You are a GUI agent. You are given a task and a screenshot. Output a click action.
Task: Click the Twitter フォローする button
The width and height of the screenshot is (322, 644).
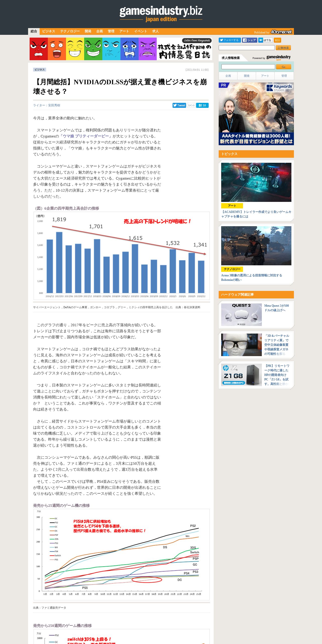coord(230,40)
